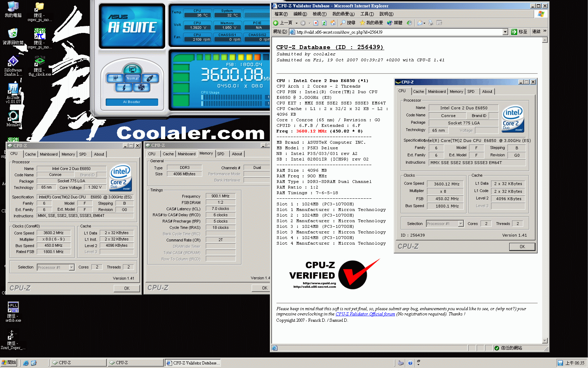Click the AI Nap bottle icon in AI Suite

coord(150,78)
